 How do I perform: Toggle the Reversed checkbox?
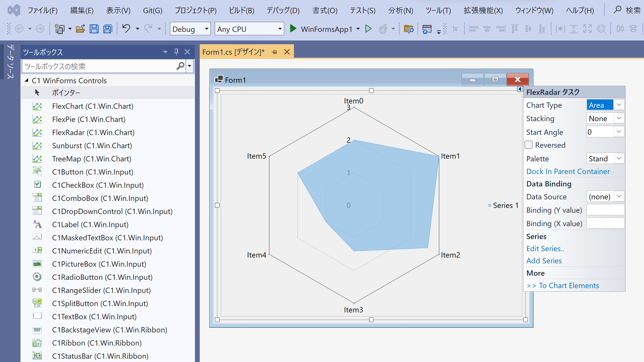529,145
